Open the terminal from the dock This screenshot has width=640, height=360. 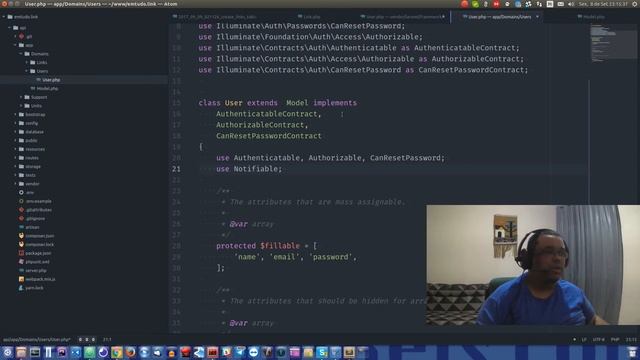(34, 352)
